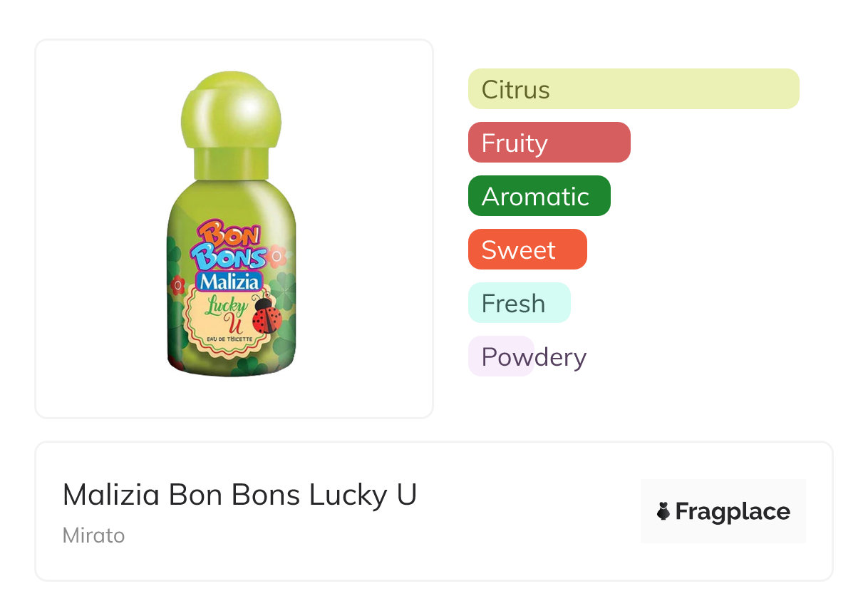
Task: Select the Fresh accord bar
Action: pyautogui.click(x=519, y=303)
